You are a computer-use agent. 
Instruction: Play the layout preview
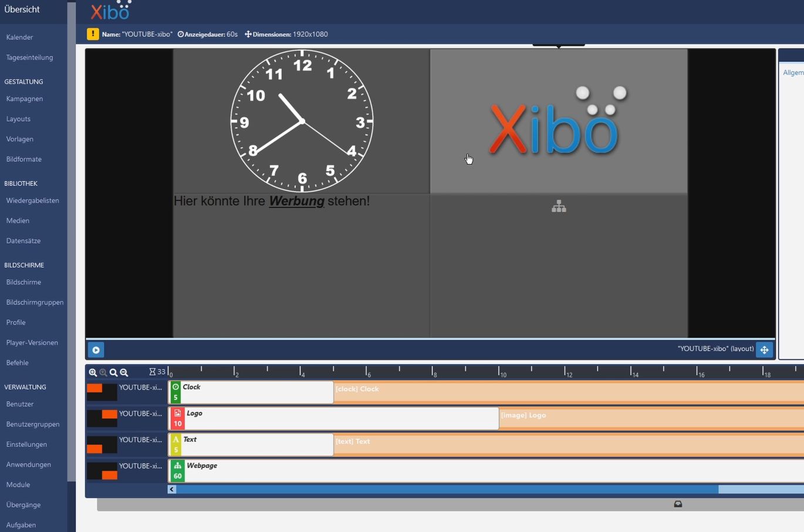(x=96, y=350)
